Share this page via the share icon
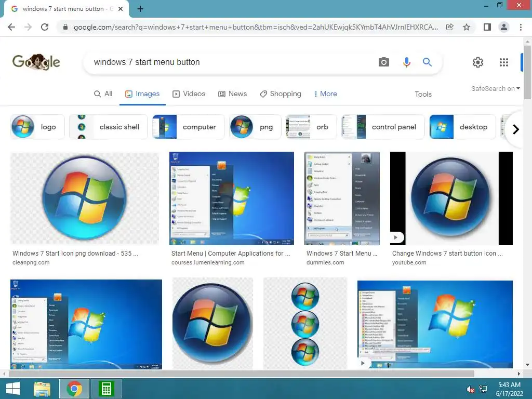 click(449, 27)
